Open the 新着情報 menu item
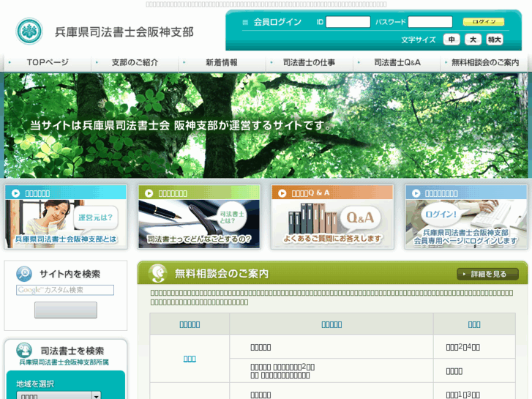532x399 pixels. coord(222,62)
